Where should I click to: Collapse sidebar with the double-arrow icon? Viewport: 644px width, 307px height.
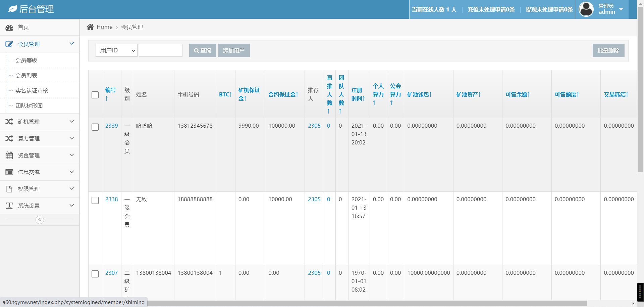point(40,220)
